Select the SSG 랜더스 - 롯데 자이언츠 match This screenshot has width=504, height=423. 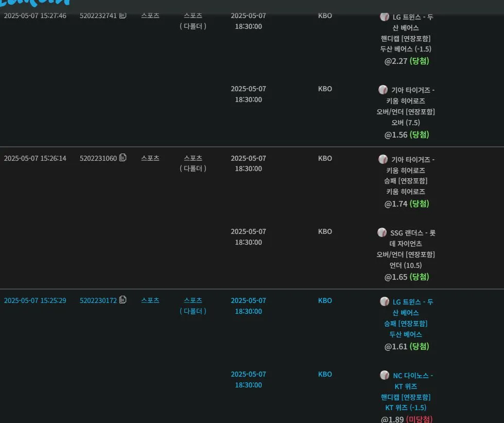[412, 239]
